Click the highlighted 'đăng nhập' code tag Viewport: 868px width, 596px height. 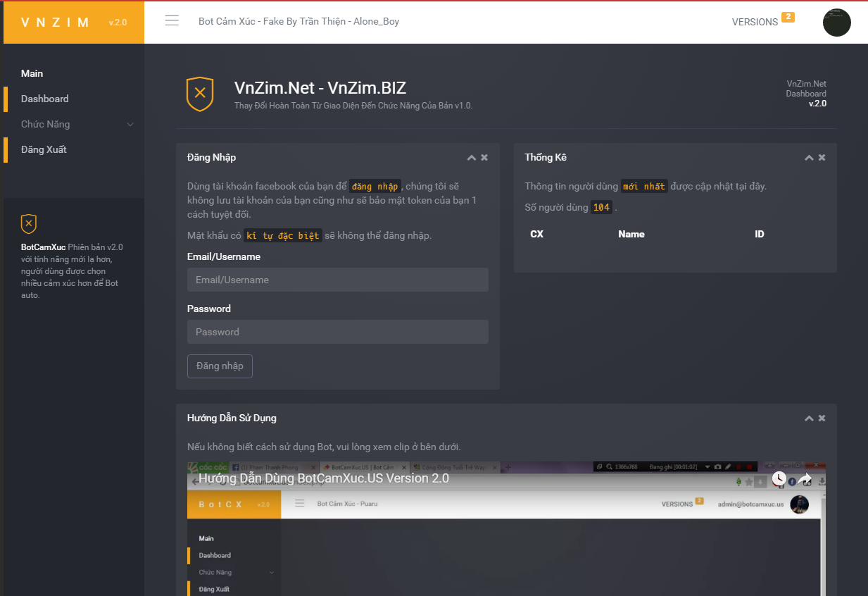[x=375, y=186]
